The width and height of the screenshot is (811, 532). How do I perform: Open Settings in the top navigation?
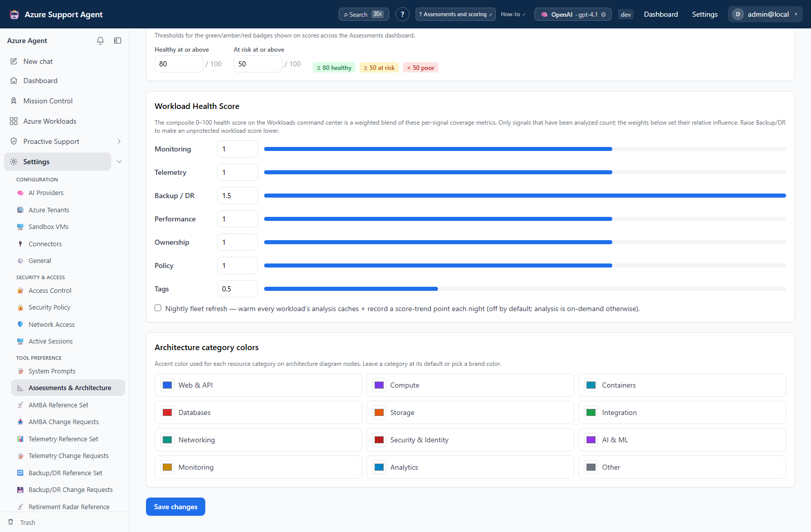(705, 14)
